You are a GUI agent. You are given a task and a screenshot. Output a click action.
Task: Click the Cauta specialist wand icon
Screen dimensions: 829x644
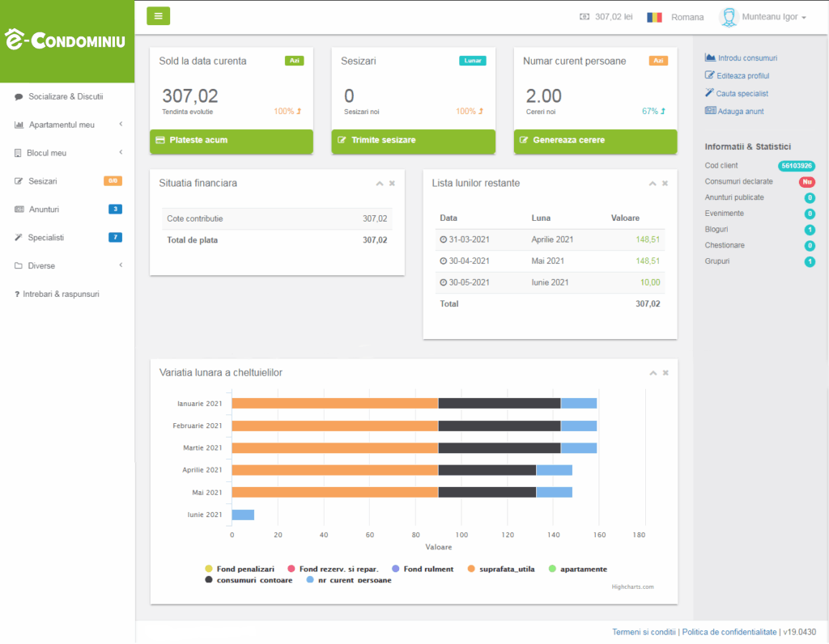(710, 93)
